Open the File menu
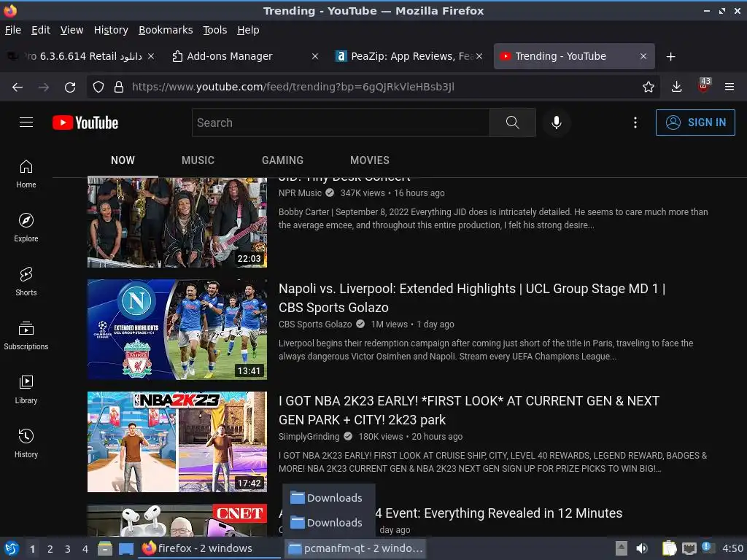747x560 pixels. pos(13,30)
